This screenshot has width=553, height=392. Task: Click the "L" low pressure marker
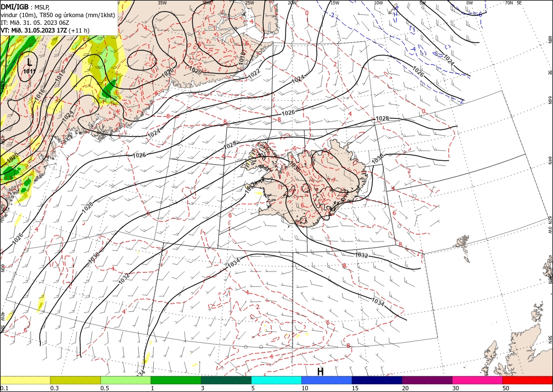pyautogui.click(x=30, y=62)
